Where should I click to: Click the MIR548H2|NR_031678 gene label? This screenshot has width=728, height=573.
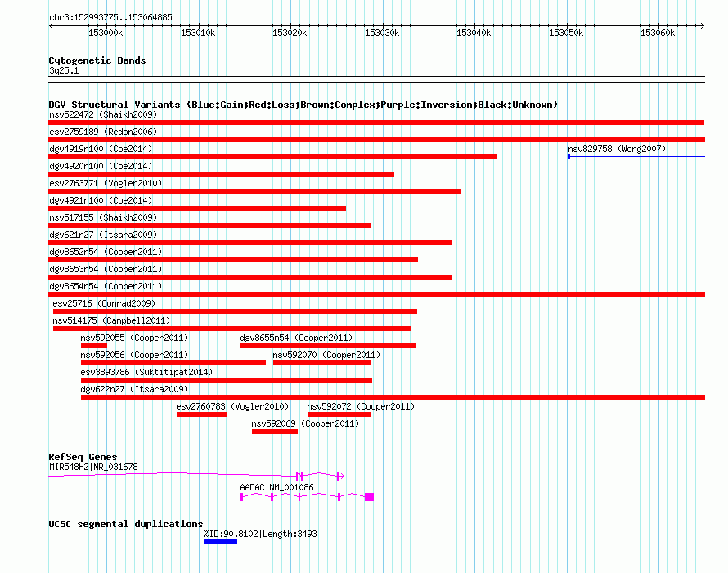pyautogui.click(x=93, y=467)
